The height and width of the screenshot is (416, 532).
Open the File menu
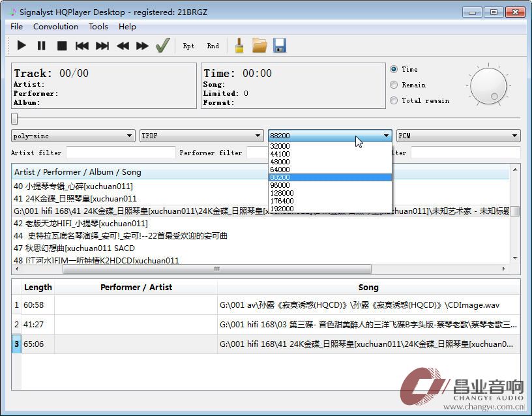click(16, 27)
